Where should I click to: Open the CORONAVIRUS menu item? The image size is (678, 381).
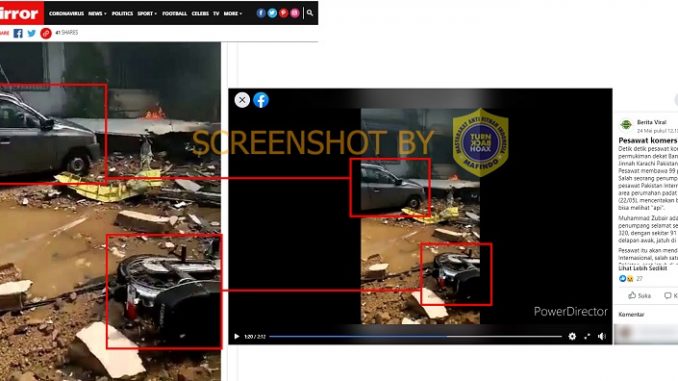[x=67, y=13]
